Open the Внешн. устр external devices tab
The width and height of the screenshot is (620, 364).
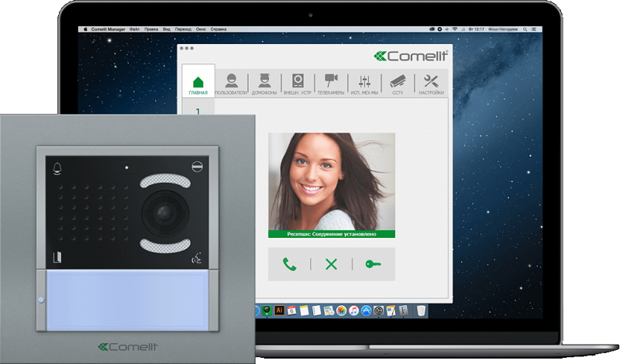pyautogui.click(x=298, y=84)
